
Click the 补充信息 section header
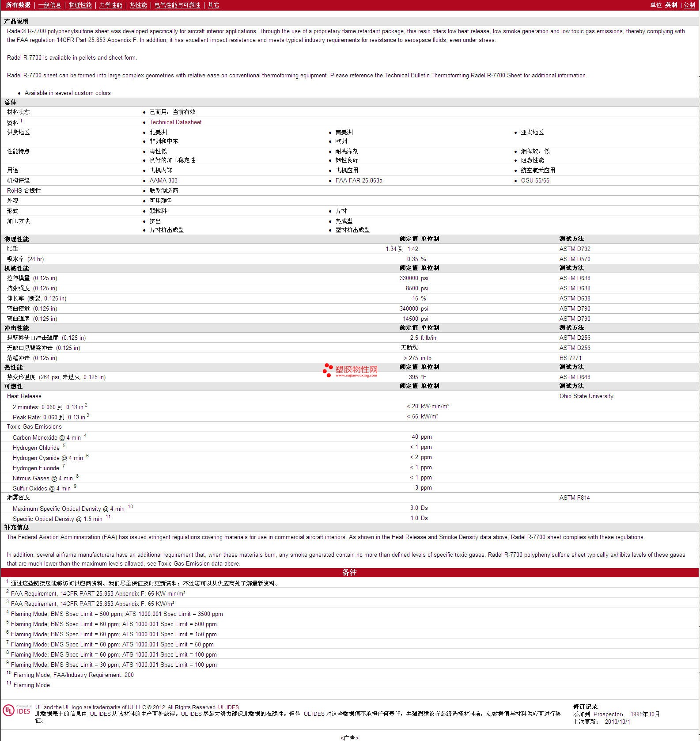(x=16, y=528)
